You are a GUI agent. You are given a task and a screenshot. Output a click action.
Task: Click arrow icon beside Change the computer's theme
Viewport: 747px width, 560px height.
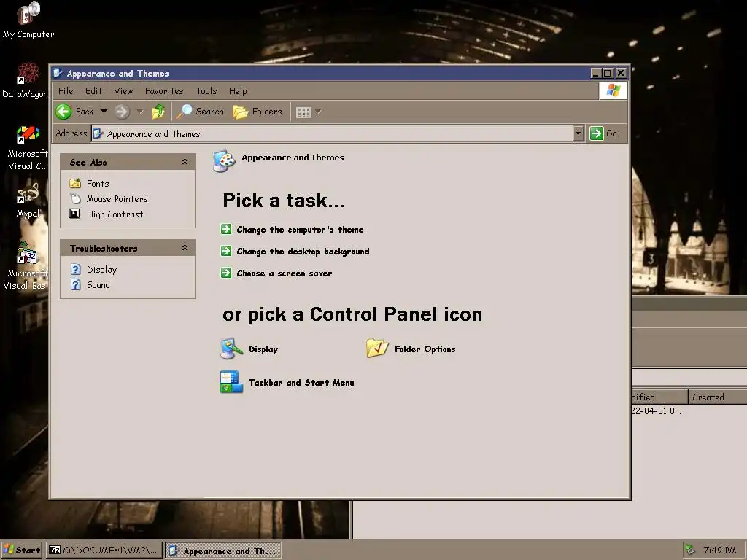click(226, 229)
